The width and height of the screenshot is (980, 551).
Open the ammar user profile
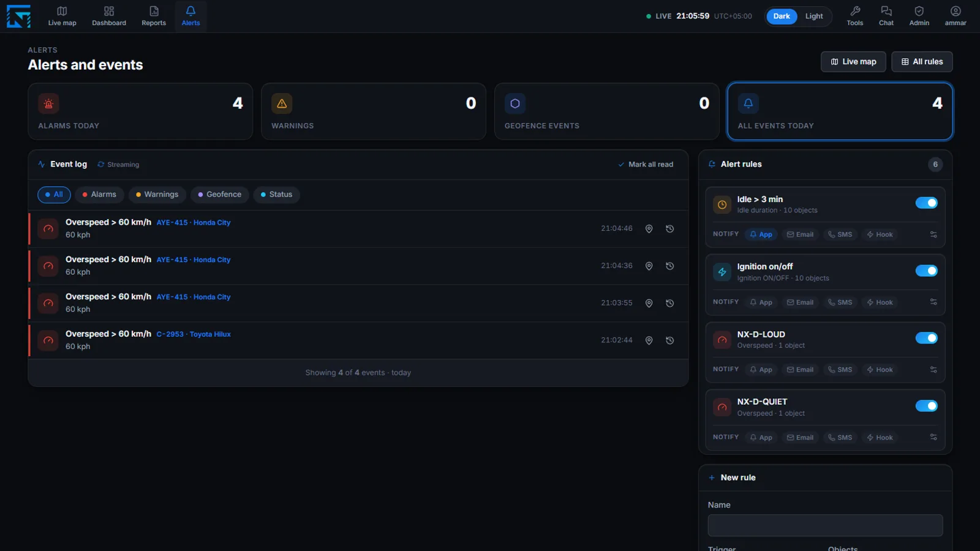[955, 16]
